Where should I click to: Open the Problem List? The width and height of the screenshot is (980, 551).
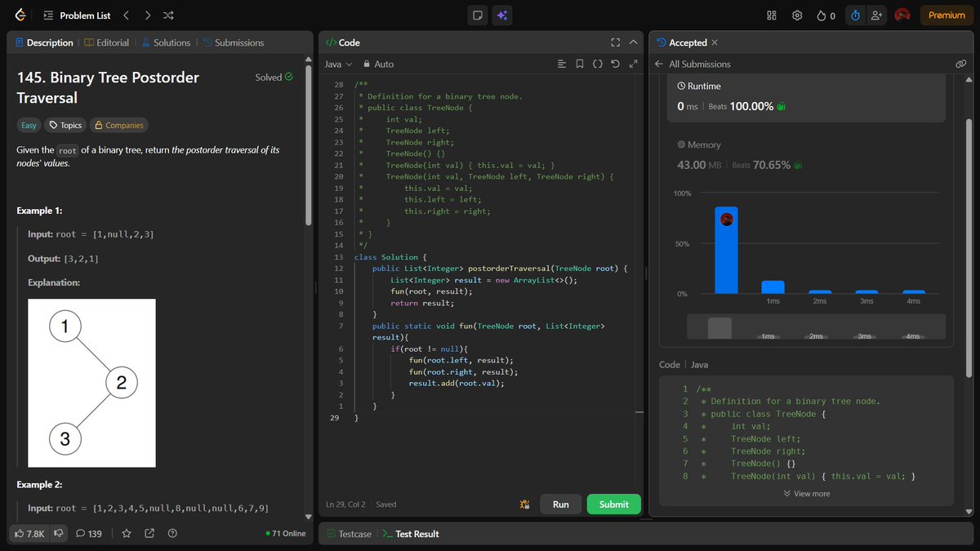(x=76, y=15)
